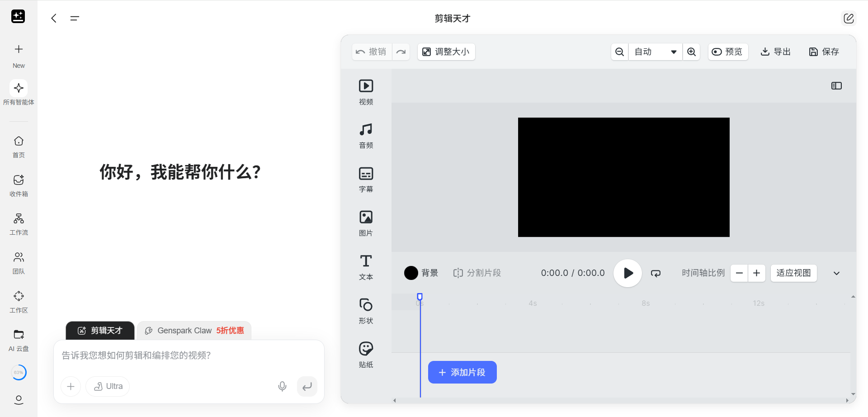Select the 文本 (text) tool
This screenshot has height=417, width=868.
[x=366, y=267]
